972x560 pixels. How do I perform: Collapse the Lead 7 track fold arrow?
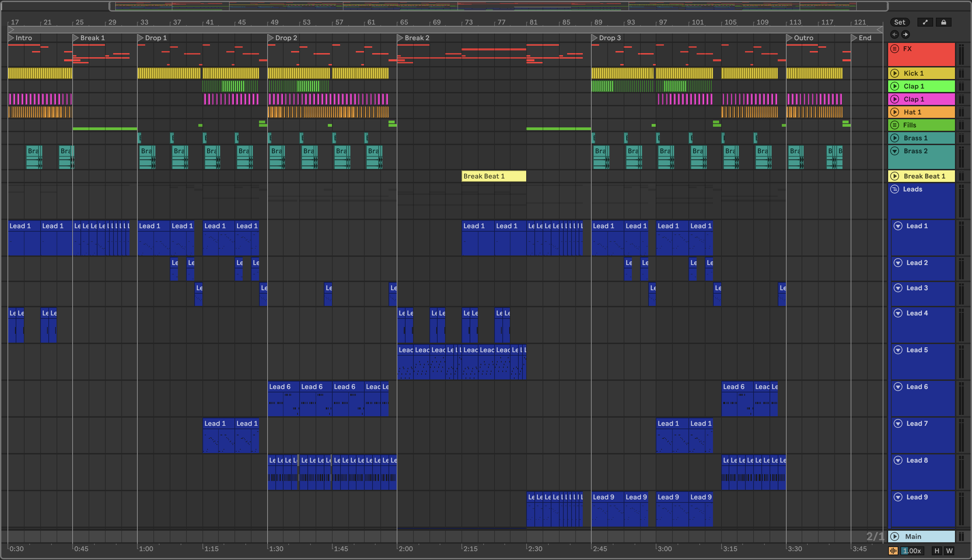point(898,424)
